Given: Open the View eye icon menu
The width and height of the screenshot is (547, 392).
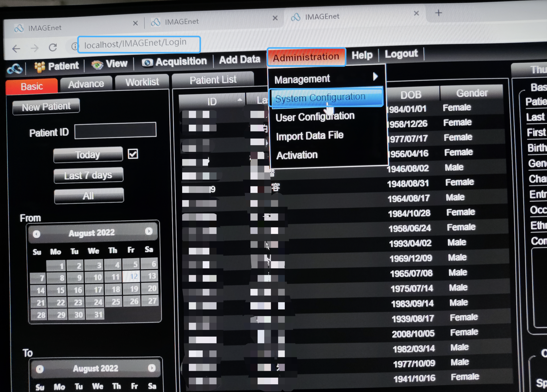Looking at the screenshot, I should (97, 65).
